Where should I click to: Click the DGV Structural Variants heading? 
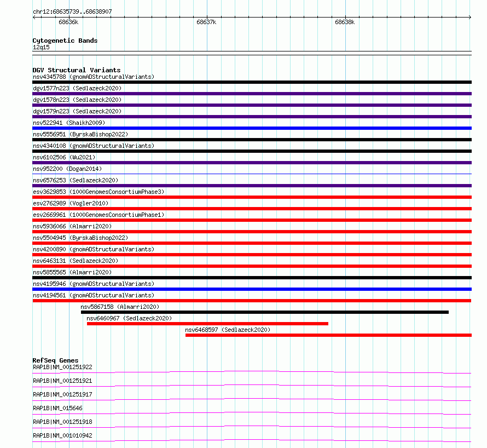tap(77, 70)
